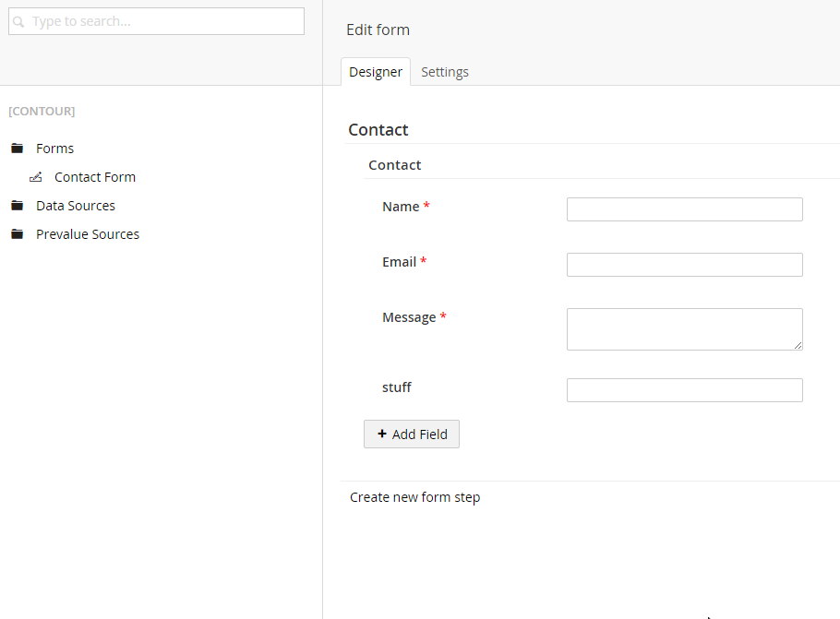Click the search magnifier icon

(18, 22)
